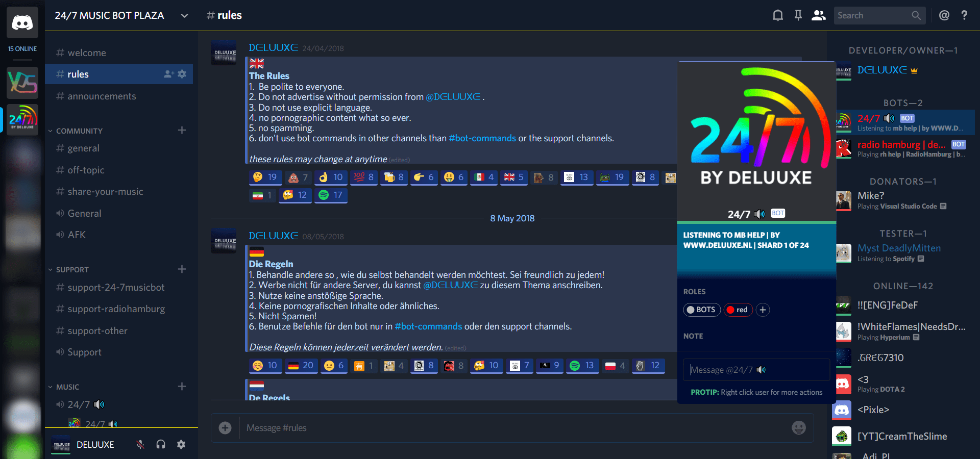980x459 pixels.
Task: Follow the #bot-commands link in English rules
Action: [482, 138]
